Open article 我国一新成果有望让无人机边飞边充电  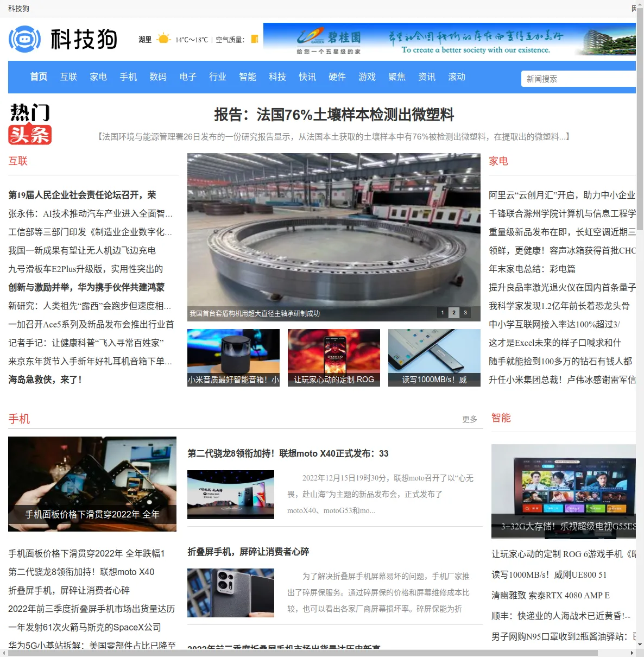click(82, 250)
